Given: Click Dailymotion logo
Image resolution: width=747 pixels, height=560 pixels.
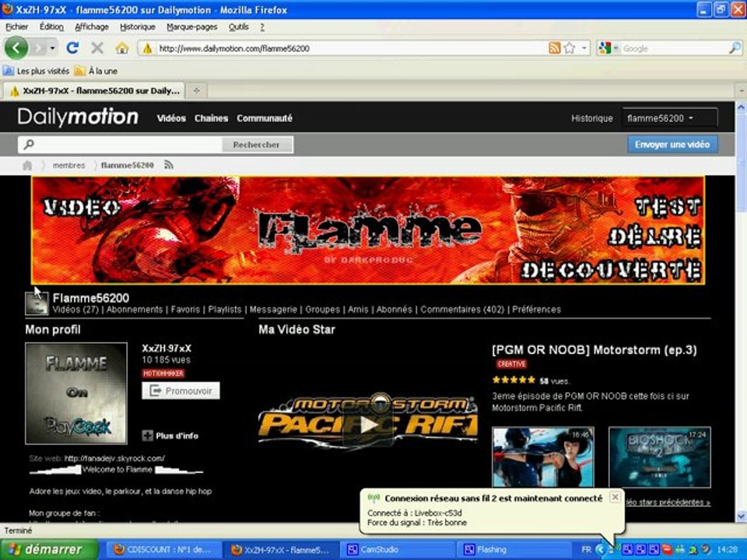Looking at the screenshot, I should pos(78,117).
